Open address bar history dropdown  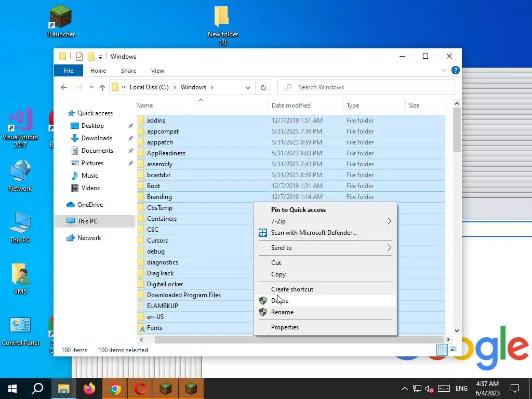pos(248,88)
